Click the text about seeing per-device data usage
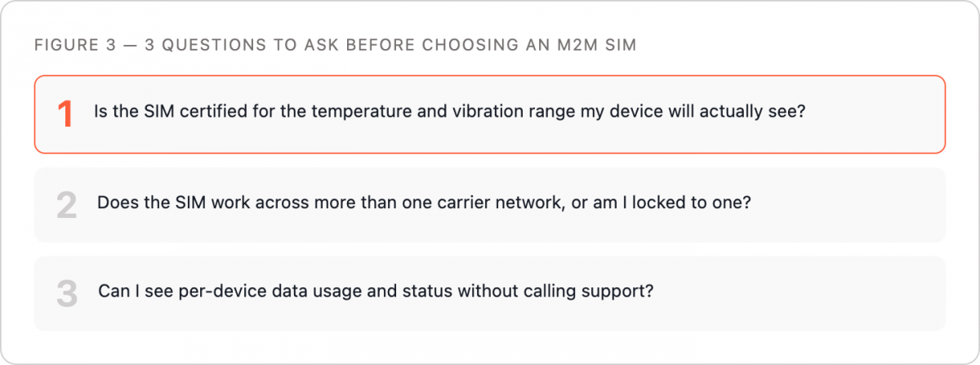The height and width of the screenshot is (365, 980). coord(376,292)
